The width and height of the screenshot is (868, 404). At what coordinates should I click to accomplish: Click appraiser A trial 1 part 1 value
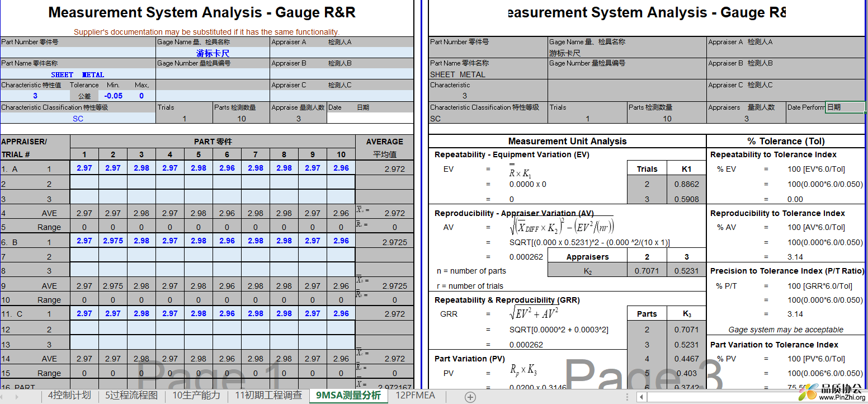[x=84, y=168]
